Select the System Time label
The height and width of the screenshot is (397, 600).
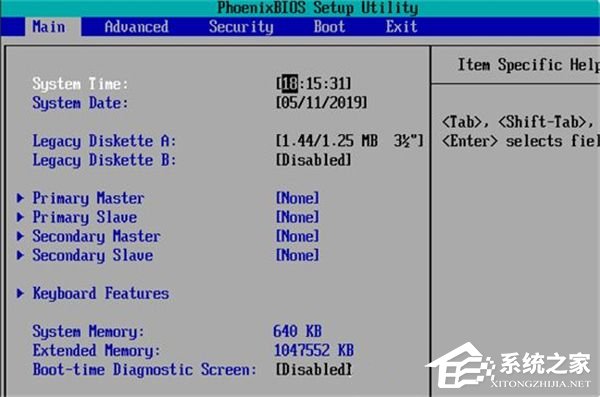[80, 84]
